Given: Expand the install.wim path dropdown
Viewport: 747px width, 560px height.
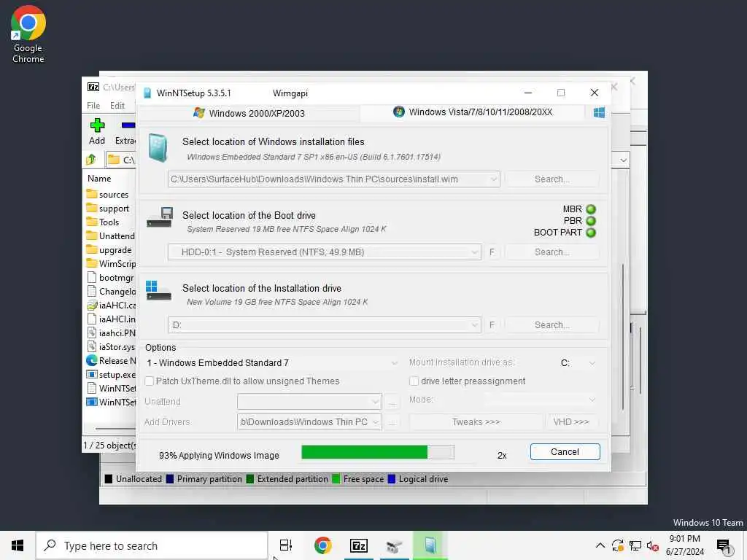Looking at the screenshot, I should 493,179.
